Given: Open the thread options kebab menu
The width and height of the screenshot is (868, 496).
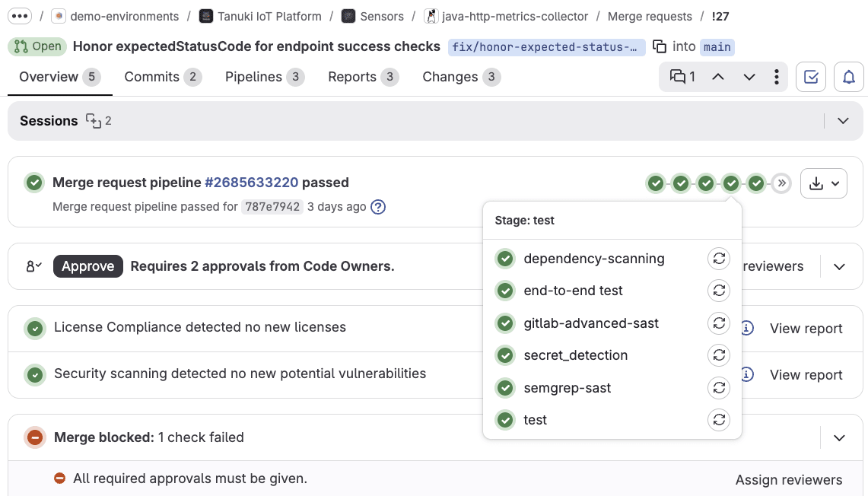Looking at the screenshot, I should (777, 76).
